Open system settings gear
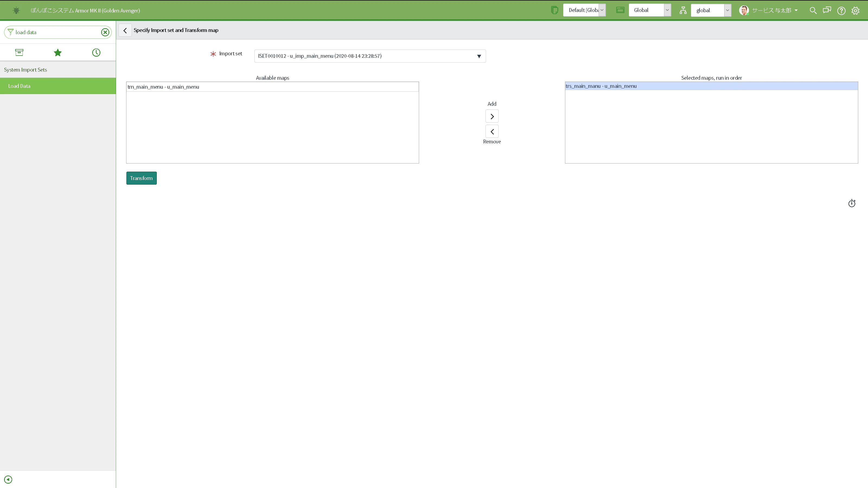Viewport: 868px width, 488px height. point(856,11)
